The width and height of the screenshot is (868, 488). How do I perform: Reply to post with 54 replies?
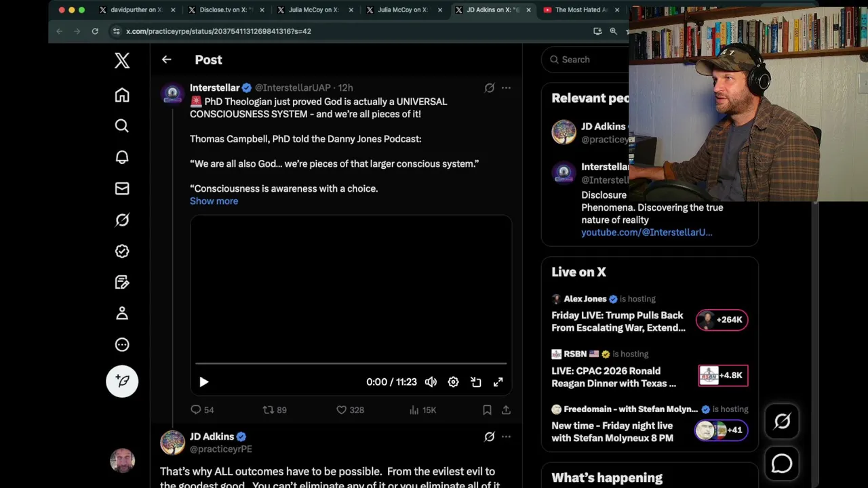pyautogui.click(x=202, y=410)
